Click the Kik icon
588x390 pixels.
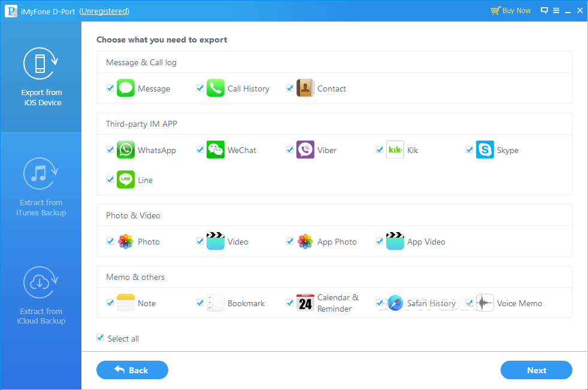pyautogui.click(x=395, y=150)
